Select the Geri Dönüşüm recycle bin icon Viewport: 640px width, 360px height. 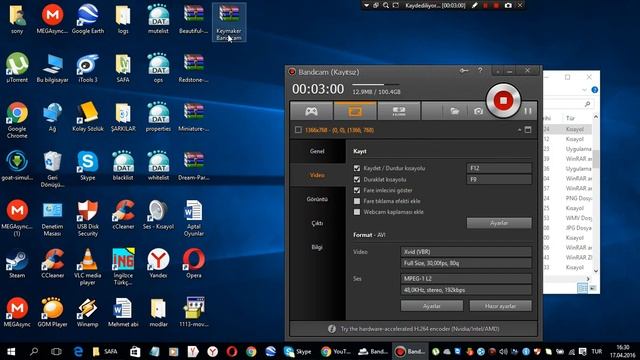pyautogui.click(x=52, y=169)
